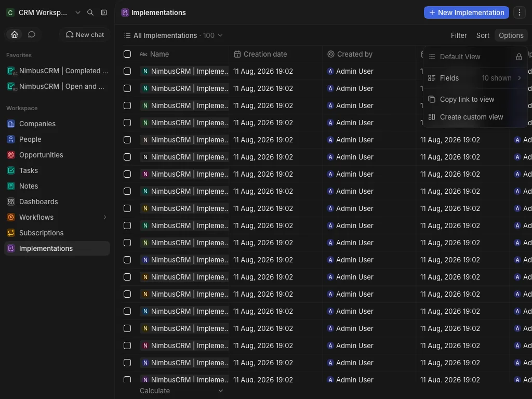Select Implementations in the sidebar
Viewport: 532px width, 399px height.
pos(57,249)
